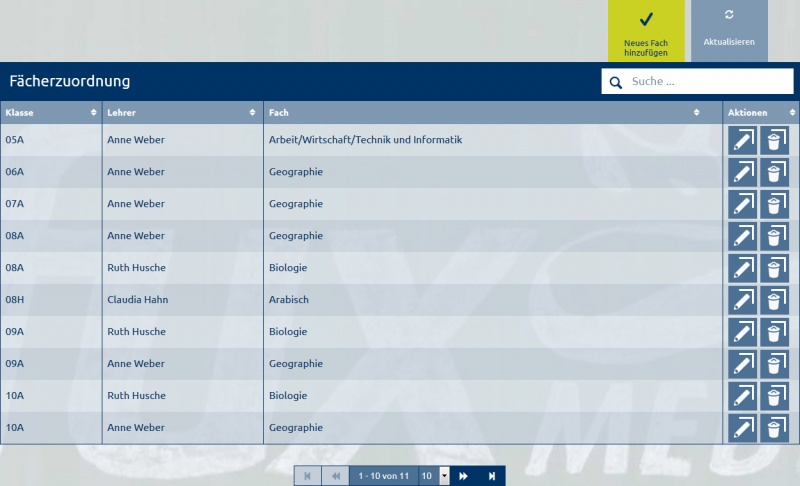Viewport: 800px width, 486px height.
Task: Sort table by Klasse column
Action: [51, 112]
